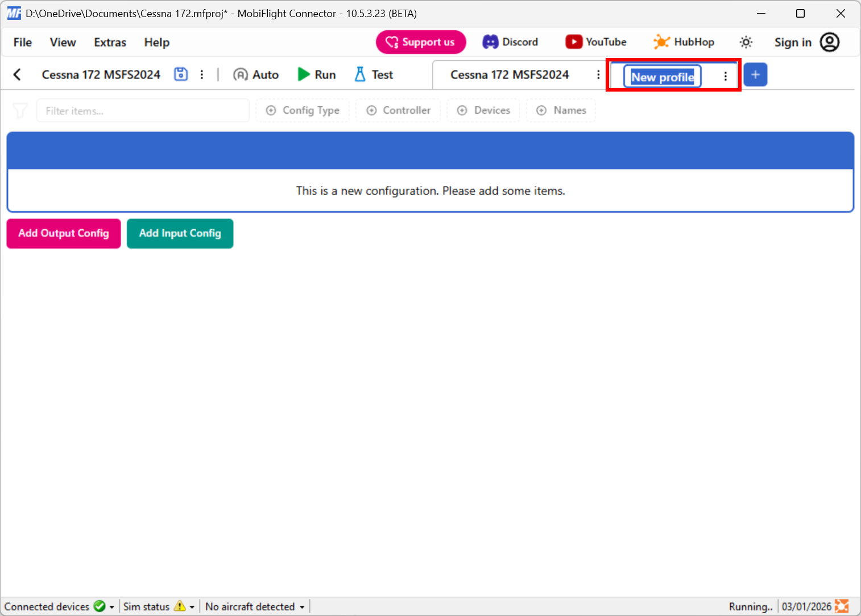Image resolution: width=861 pixels, height=616 pixels.
Task: Run the configuration with the green Run icon
Action: [316, 74]
